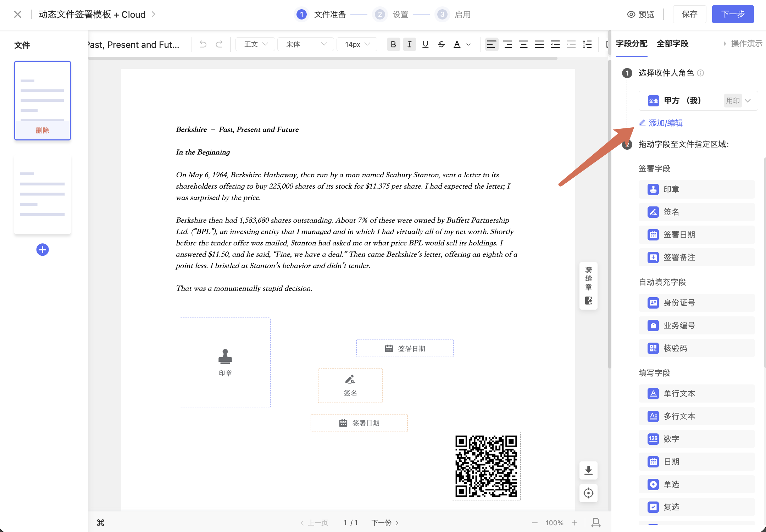
Task: Open the font color picker arrow
Action: pyautogui.click(x=468, y=45)
